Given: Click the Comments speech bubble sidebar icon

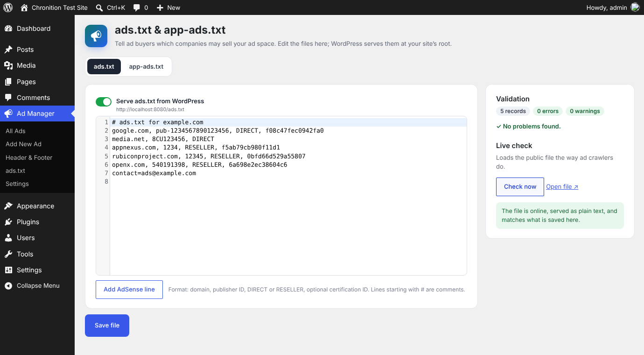Looking at the screenshot, I should tap(8, 98).
